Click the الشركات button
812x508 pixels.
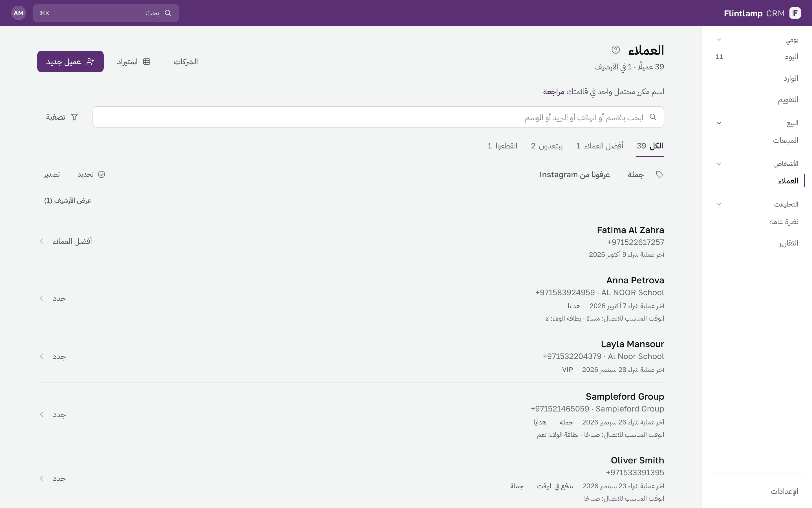click(186, 62)
